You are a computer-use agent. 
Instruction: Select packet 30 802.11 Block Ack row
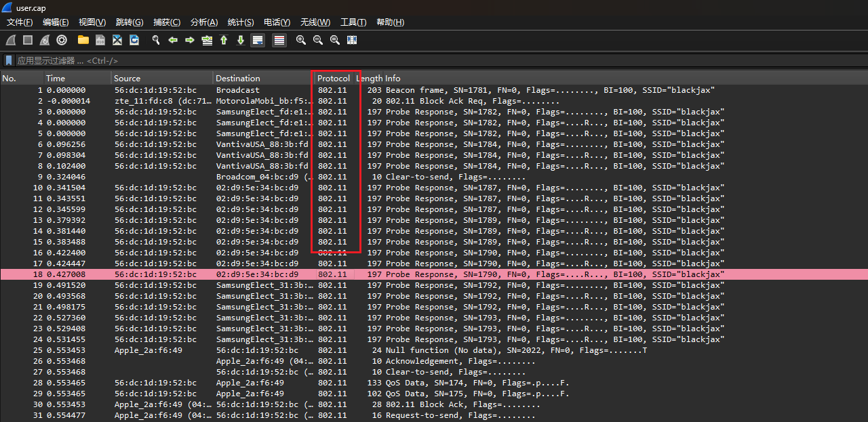(x=434, y=404)
